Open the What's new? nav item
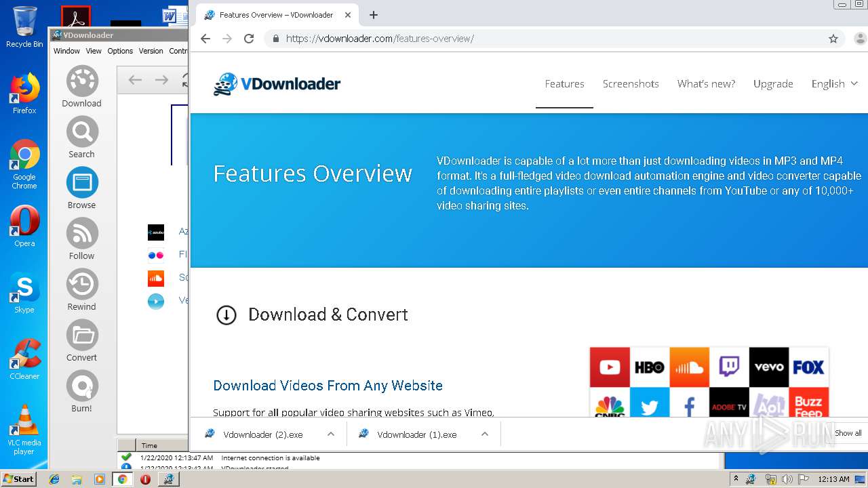868x488 pixels. (706, 84)
